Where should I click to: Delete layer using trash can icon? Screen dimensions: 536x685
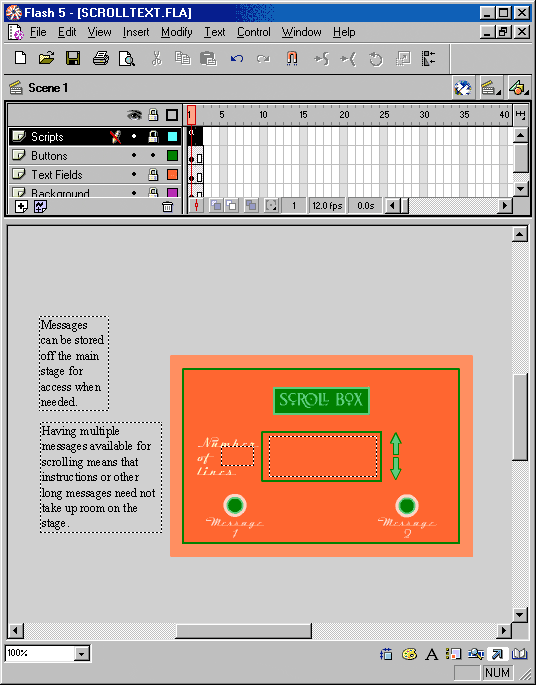tap(167, 206)
